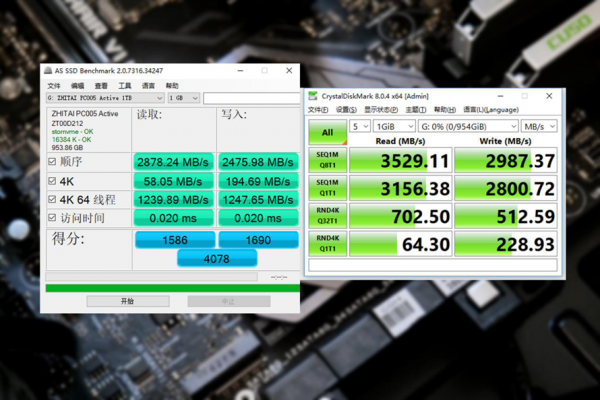Click the 4078 total score
This screenshot has height=400, width=600.
pyautogui.click(x=217, y=258)
